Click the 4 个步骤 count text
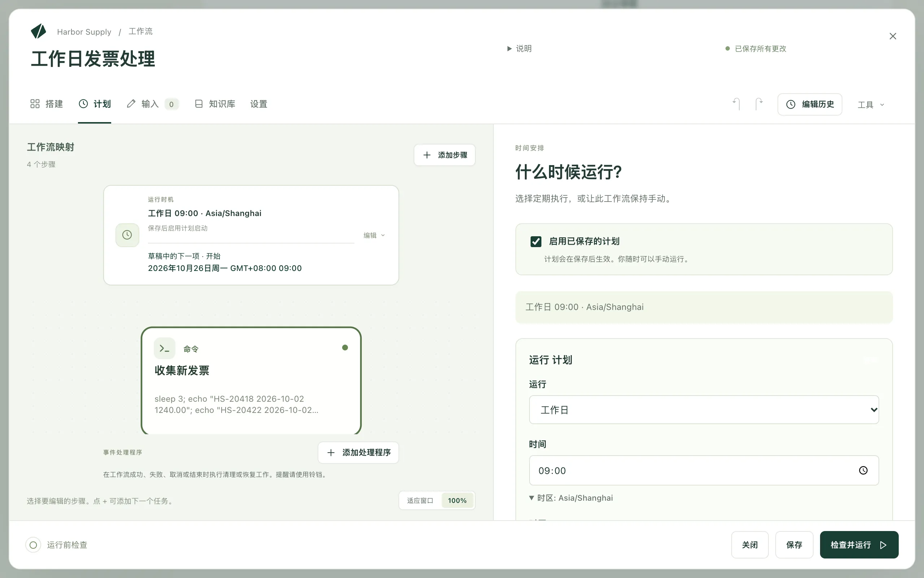Screen dimensions: 924x578 pos(41,164)
